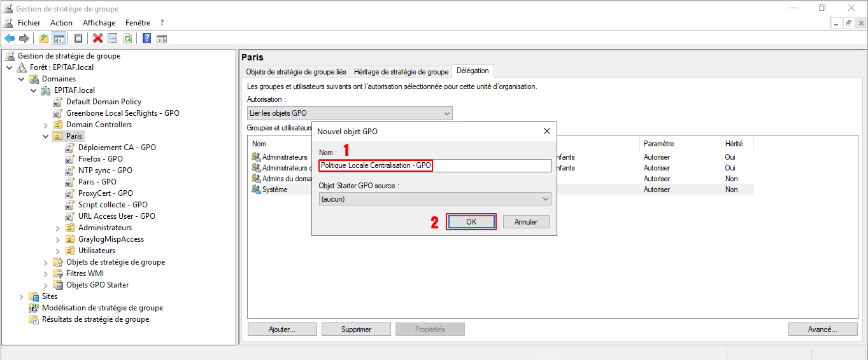868x360 pixels.
Task: Click the Properties toolbar icon
Action: pyautogui.click(x=112, y=38)
